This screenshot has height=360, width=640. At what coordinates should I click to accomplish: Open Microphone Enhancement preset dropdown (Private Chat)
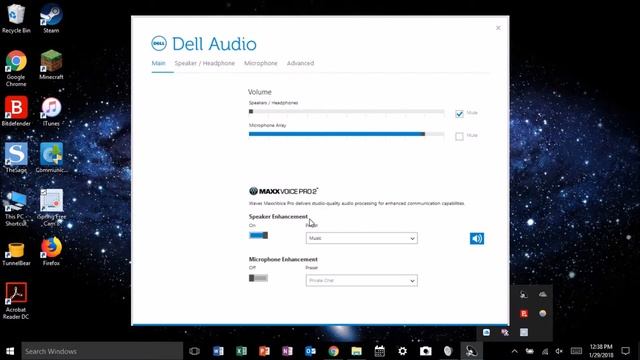tap(362, 280)
